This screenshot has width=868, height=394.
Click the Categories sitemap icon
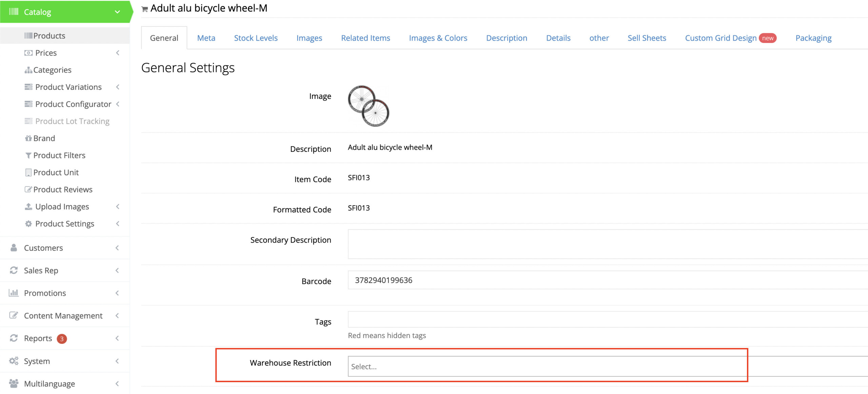pyautogui.click(x=28, y=70)
